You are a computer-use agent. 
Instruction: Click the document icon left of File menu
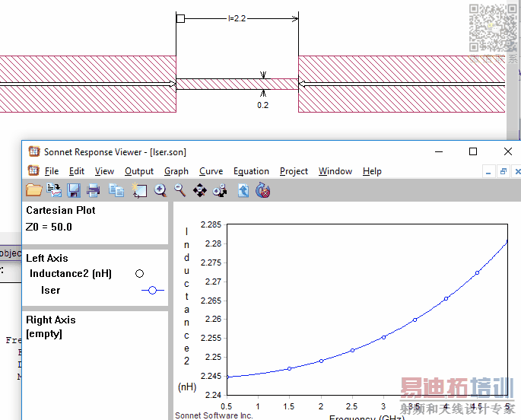pyautogui.click(x=33, y=170)
